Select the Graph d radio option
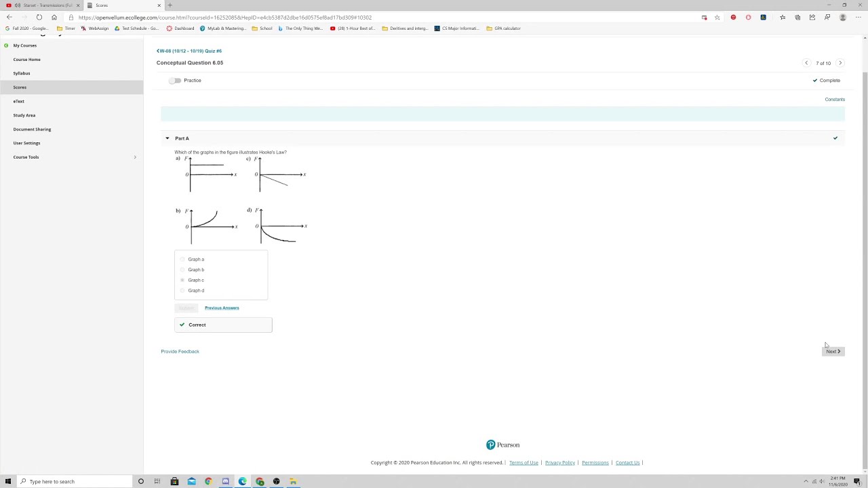The height and width of the screenshot is (488, 868). pyautogui.click(x=182, y=291)
